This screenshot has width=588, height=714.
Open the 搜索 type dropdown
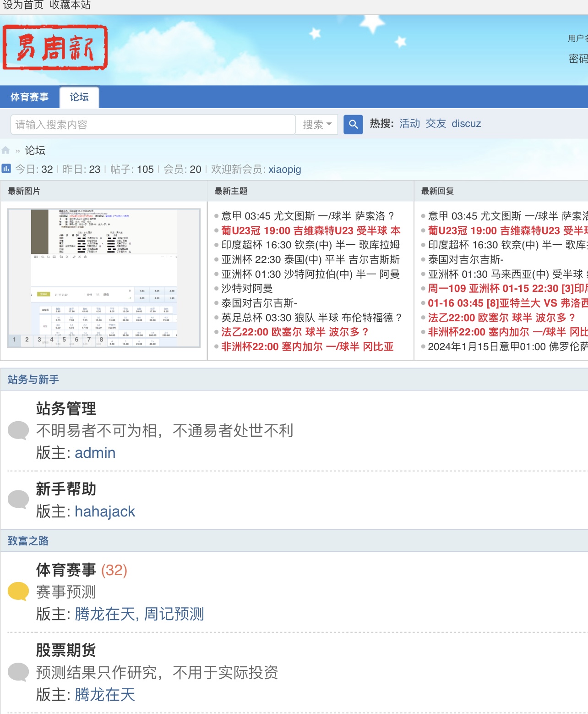317,125
